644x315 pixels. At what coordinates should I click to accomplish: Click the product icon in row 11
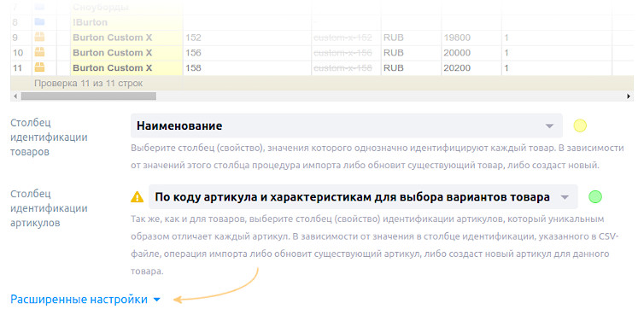[x=39, y=67]
